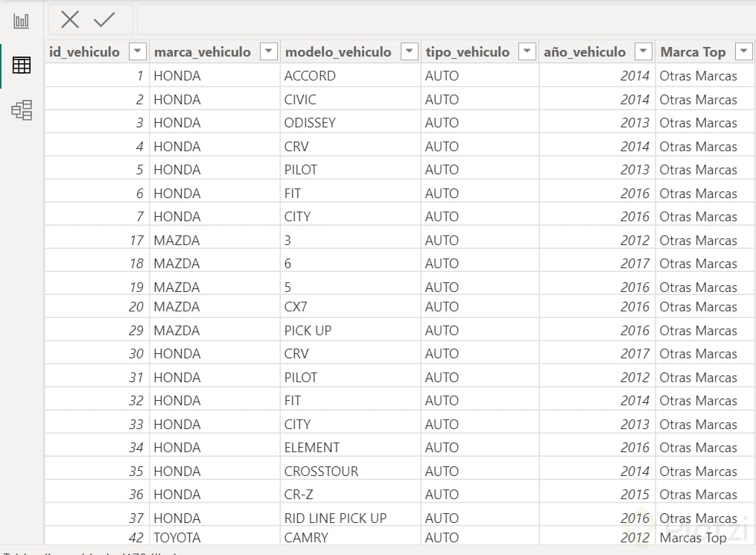The width and height of the screenshot is (756, 555).
Task: Open the Report view icon
Action: [21, 21]
